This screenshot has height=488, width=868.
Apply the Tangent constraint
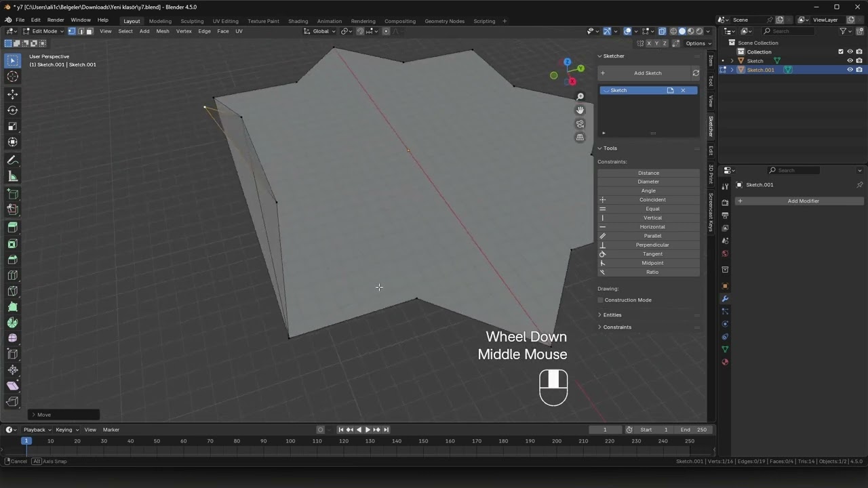[648, 254]
